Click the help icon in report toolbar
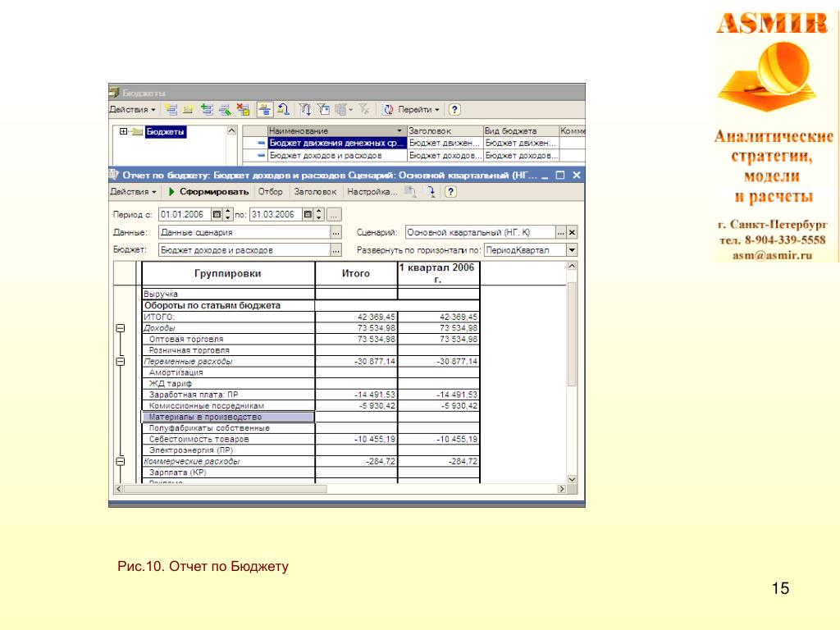This screenshot has height=630, width=840. (450, 192)
